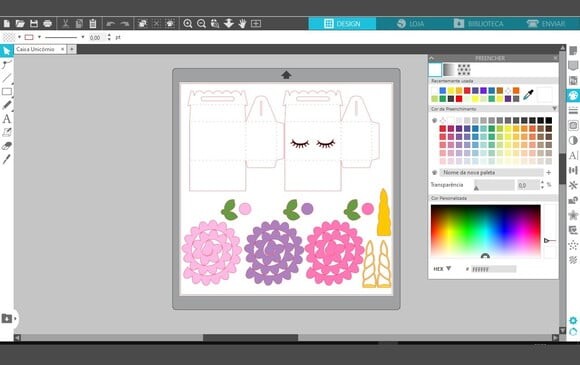Click the transparency percentage value field
The image size is (580, 365).
528,185
